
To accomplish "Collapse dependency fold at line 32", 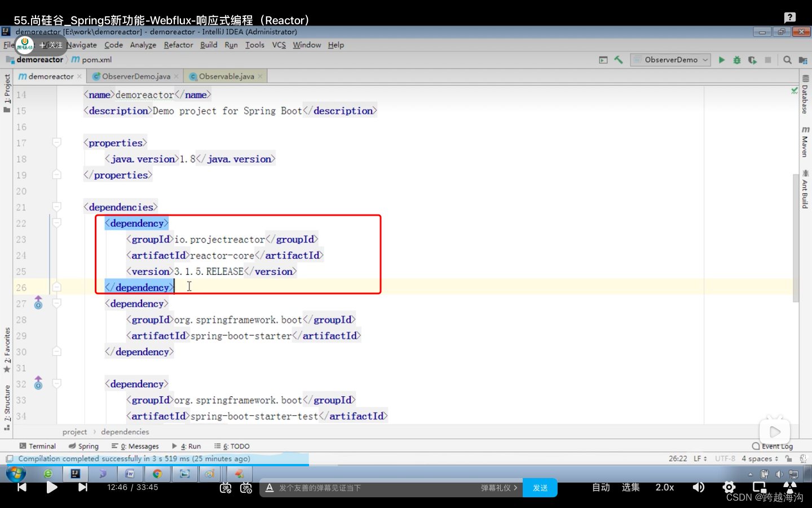I will click(x=57, y=384).
